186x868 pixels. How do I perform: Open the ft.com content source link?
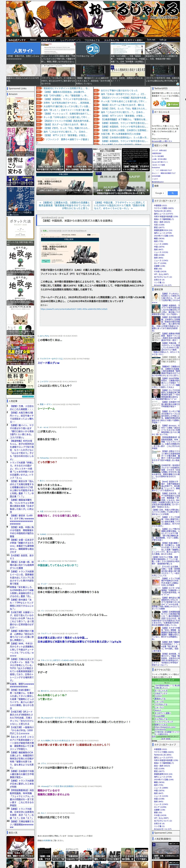coord(74,309)
